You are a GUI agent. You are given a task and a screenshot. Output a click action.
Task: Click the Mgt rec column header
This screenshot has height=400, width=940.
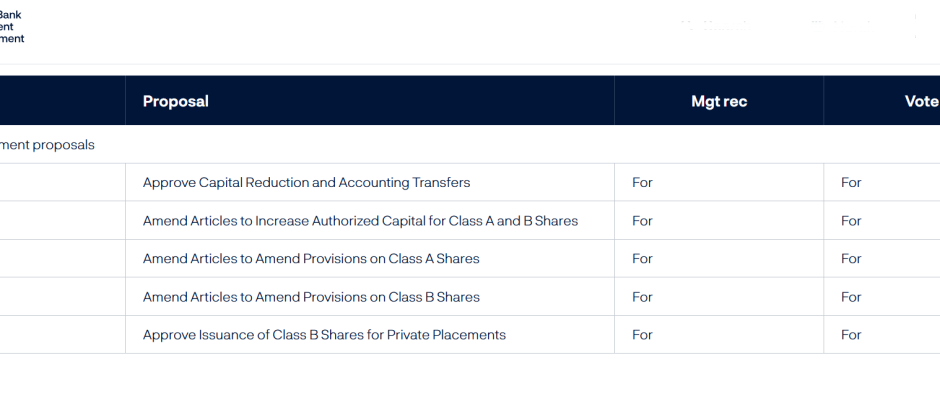(x=719, y=101)
